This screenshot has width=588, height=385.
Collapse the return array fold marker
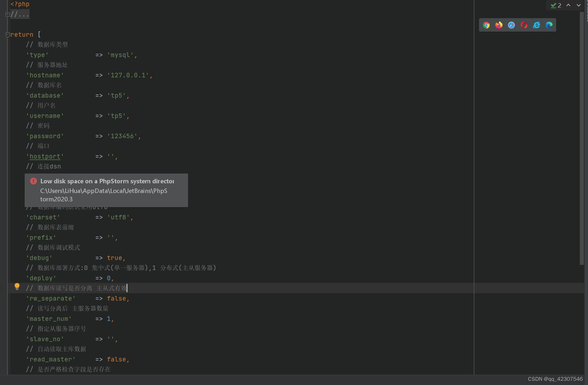pos(7,35)
